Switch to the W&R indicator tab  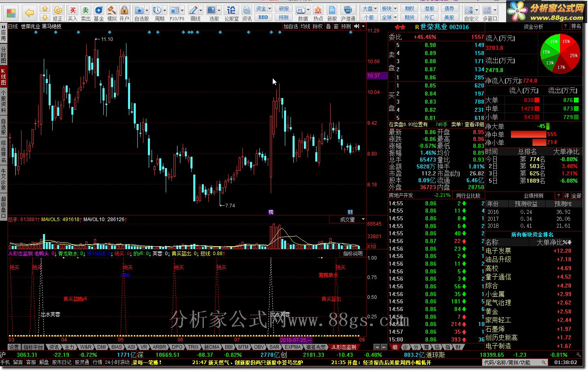click(86, 348)
